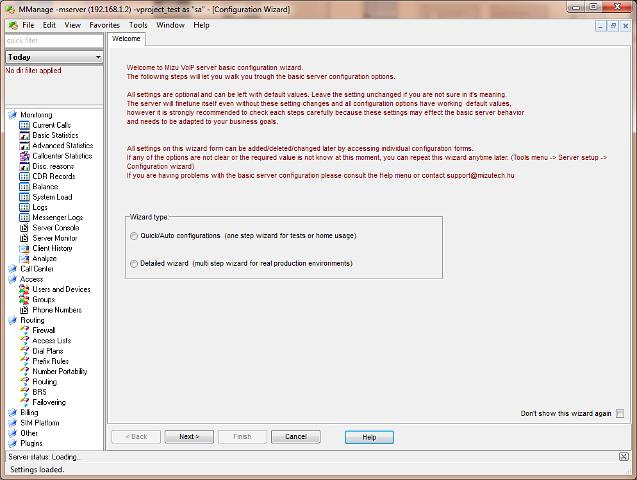Open Phone Numbers icon

[x=25, y=310]
